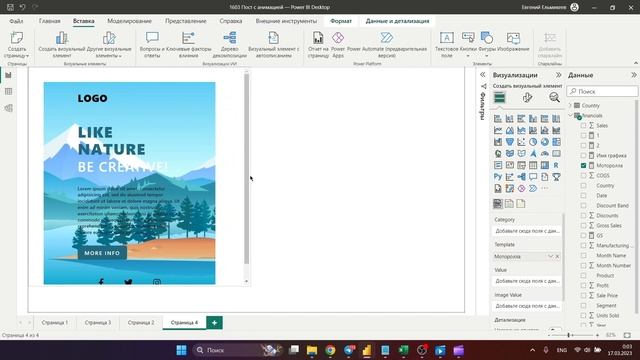640x360 pixels.
Task: Select the Azure Map visual icon
Action: tap(533, 153)
